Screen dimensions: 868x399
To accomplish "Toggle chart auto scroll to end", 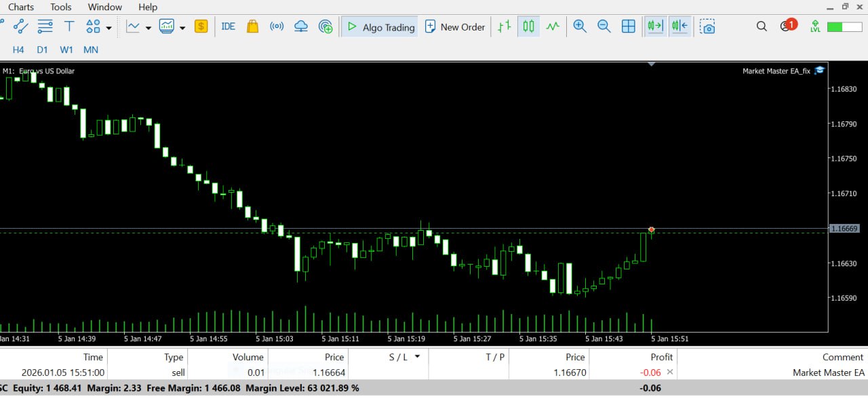I will (x=655, y=26).
